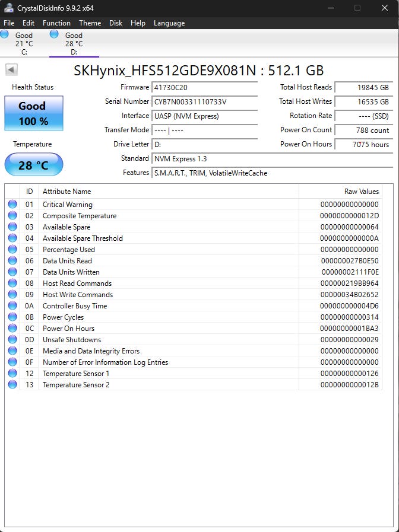
Task: Click the Serial Number field
Action: (205, 102)
